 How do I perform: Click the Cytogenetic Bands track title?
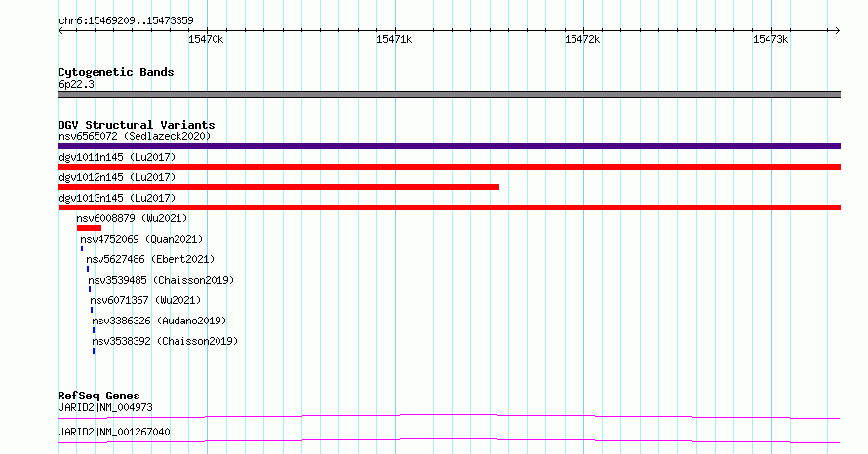116,72
